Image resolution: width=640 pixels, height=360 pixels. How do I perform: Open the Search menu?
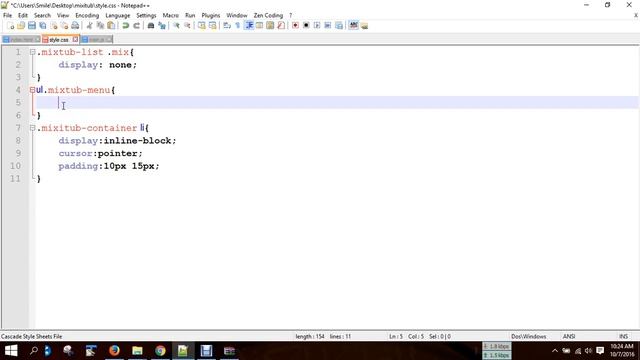pos(42,16)
